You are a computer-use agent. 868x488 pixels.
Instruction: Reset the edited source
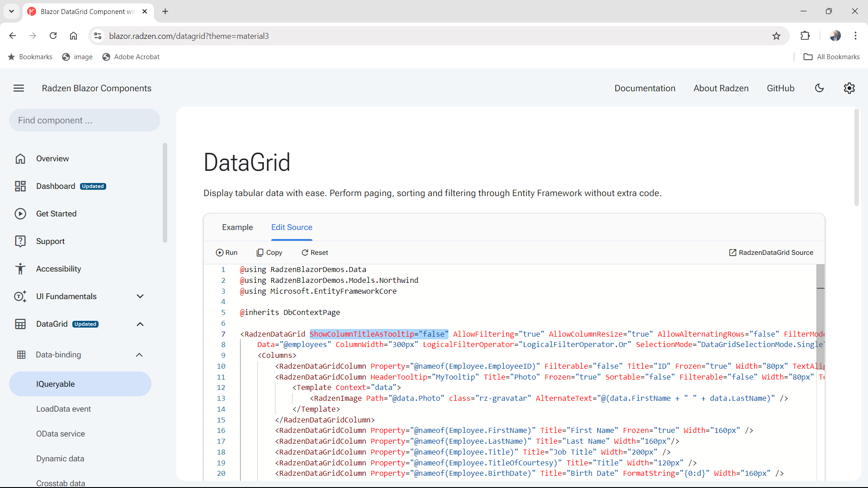[x=315, y=253]
